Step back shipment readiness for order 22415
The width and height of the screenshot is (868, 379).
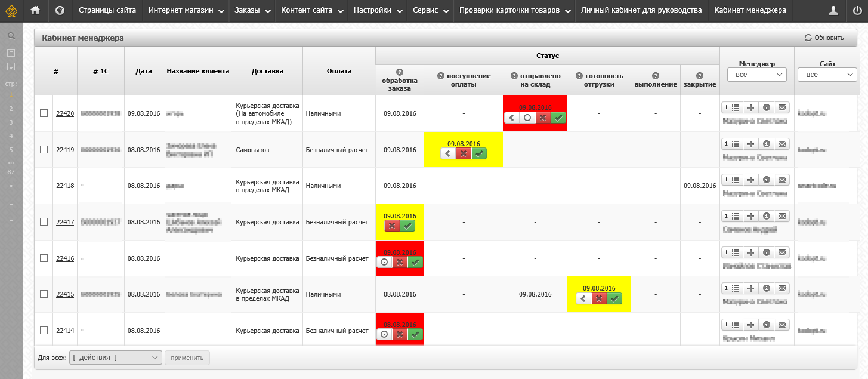click(583, 298)
